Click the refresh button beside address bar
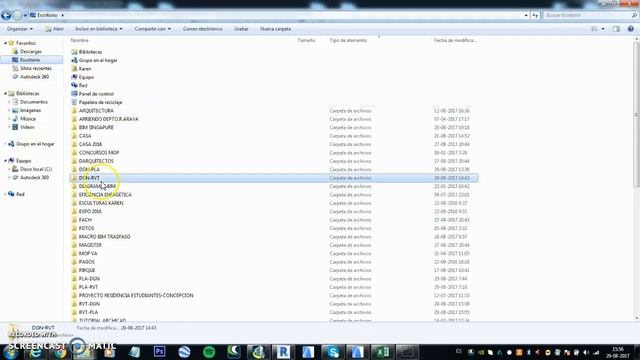The image size is (640, 360). 535,16
